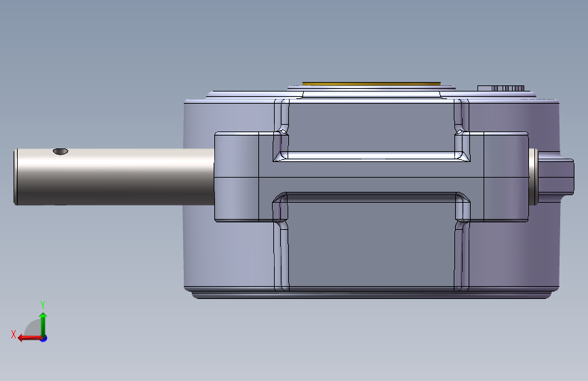Click the red X axis arrow of the triad
Image resolution: width=588 pixels, height=381 pixels.
click(x=29, y=338)
